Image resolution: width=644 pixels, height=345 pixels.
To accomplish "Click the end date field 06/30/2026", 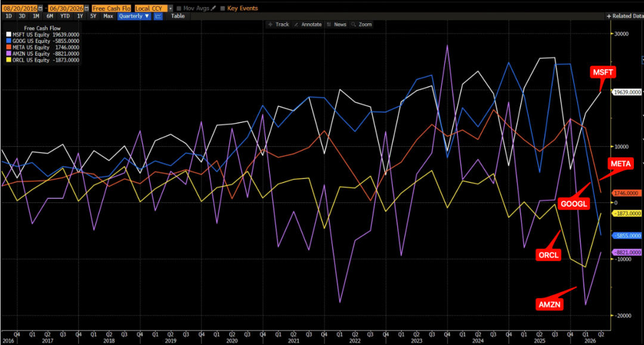I will coord(66,8).
